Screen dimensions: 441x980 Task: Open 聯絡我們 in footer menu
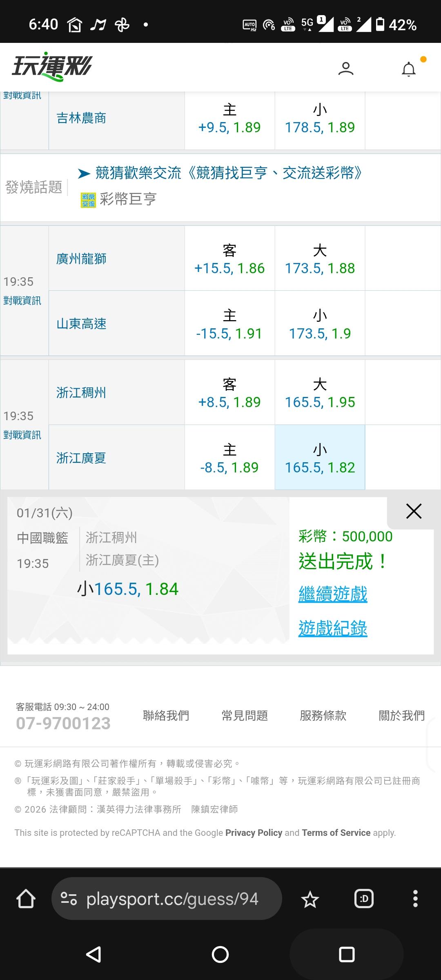tap(166, 715)
